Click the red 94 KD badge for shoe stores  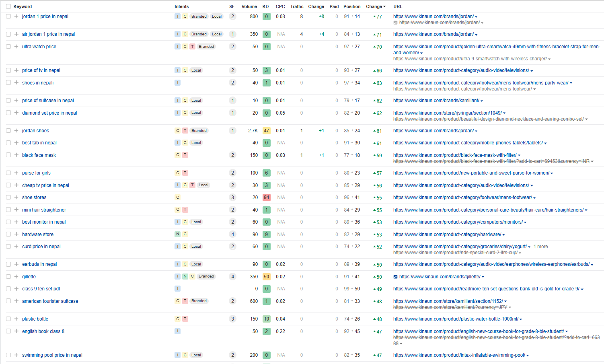tap(266, 197)
